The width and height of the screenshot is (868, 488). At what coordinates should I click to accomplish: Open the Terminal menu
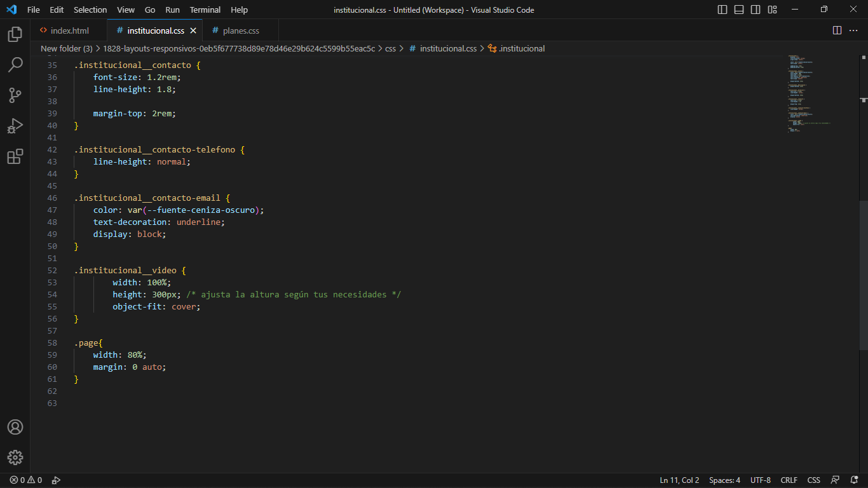pyautogui.click(x=205, y=10)
